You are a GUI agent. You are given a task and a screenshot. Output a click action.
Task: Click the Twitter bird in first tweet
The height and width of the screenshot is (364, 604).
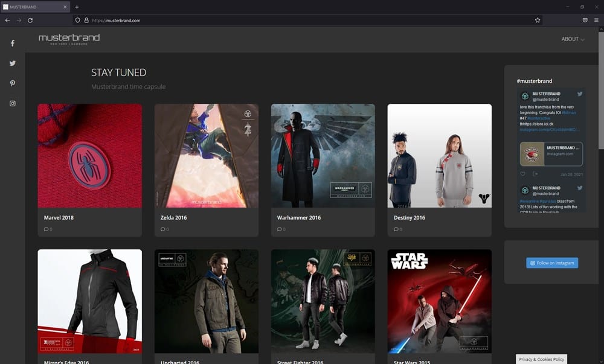click(x=580, y=94)
